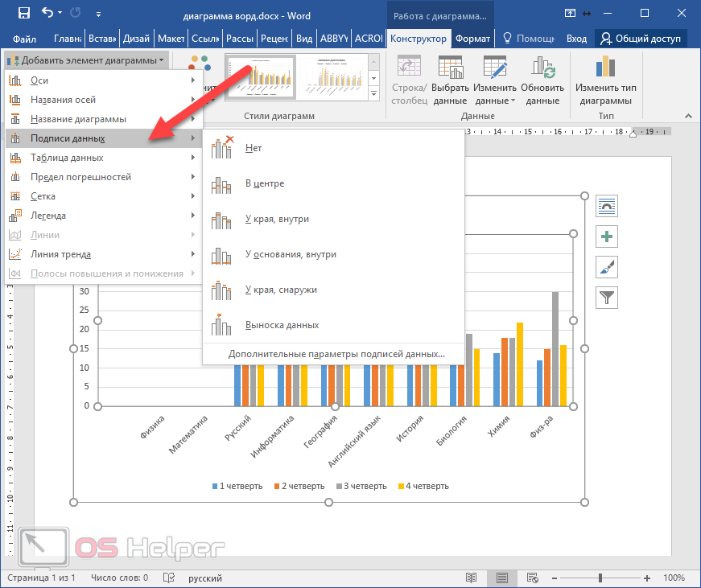Click the Layout Options icon beside chart
This screenshot has width=701, height=588.
click(x=607, y=206)
